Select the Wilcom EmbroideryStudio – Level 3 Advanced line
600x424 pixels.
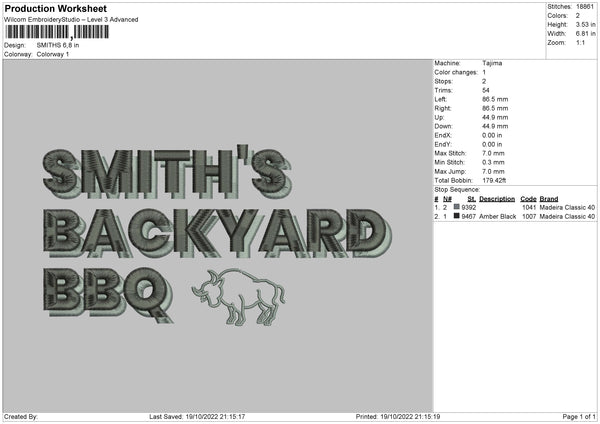coord(71,20)
